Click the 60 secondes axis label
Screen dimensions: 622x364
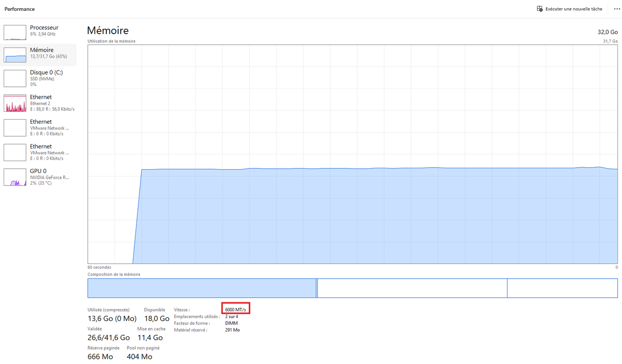(x=99, y=268)
